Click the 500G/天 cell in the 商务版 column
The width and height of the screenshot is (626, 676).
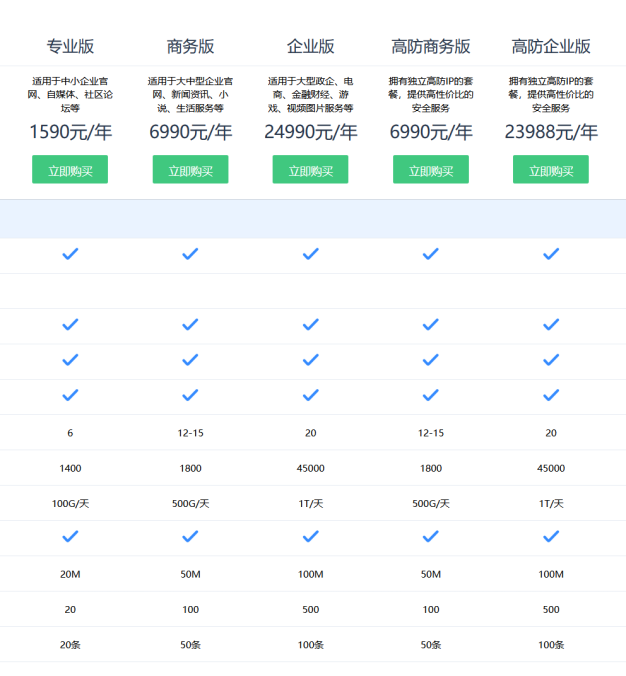coord(190,504)
